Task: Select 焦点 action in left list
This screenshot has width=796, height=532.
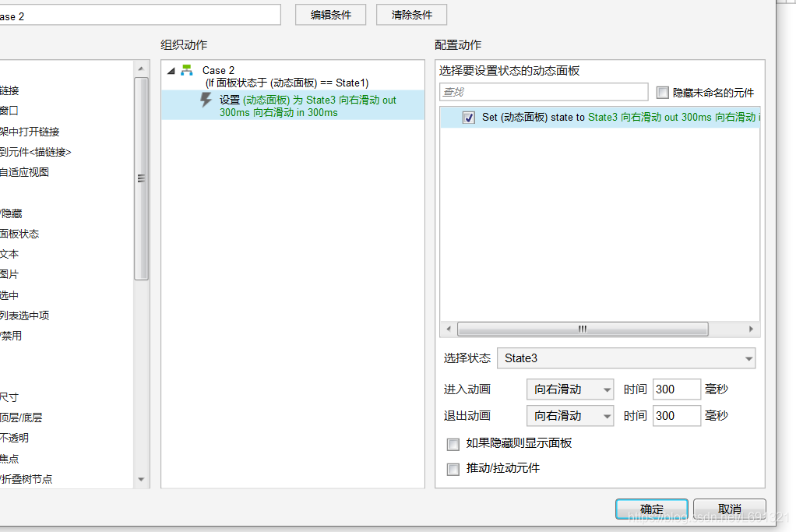Action: click(9, 459)
